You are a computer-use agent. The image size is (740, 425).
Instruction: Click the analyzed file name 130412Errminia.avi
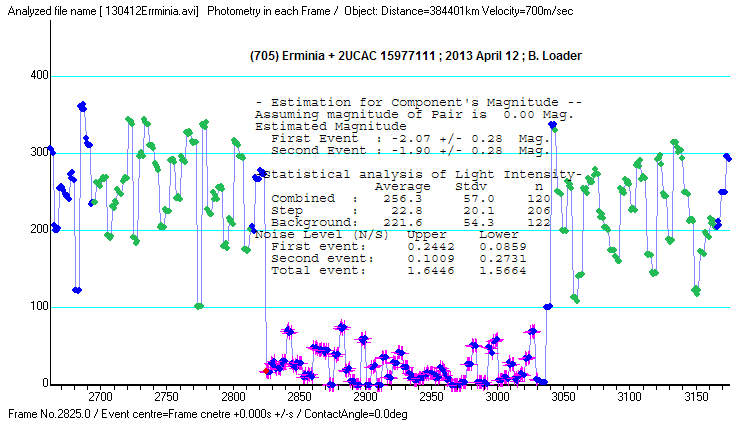pyautogui.click(x=151, y=11)
